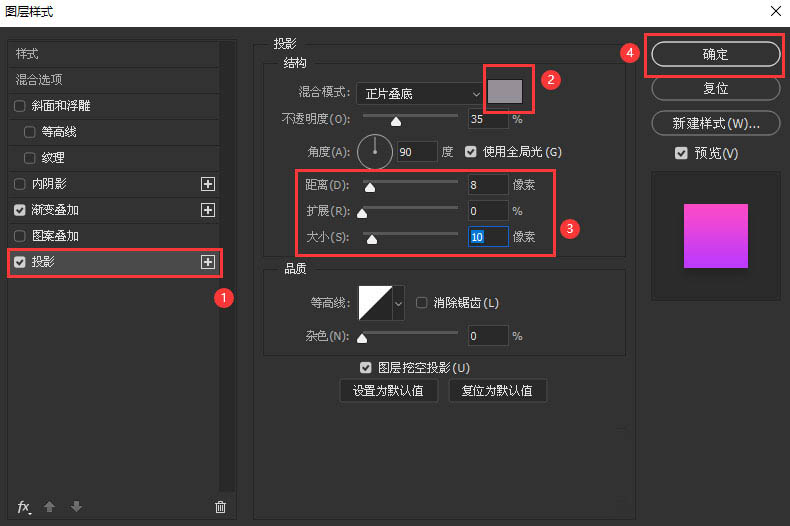Click 设置为默认值 button
This screenshot has width=790, height=526.
(388, 391)
